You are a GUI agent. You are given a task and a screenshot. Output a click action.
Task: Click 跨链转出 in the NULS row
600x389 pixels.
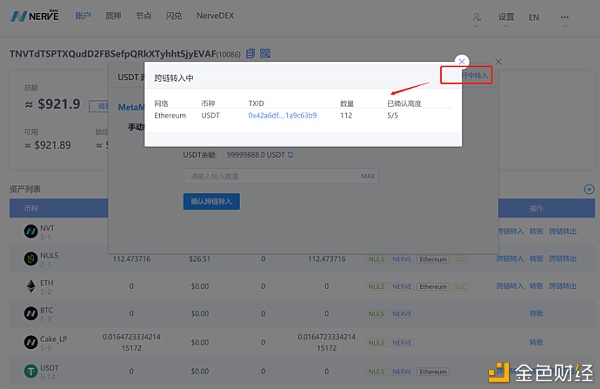point(563,259)
